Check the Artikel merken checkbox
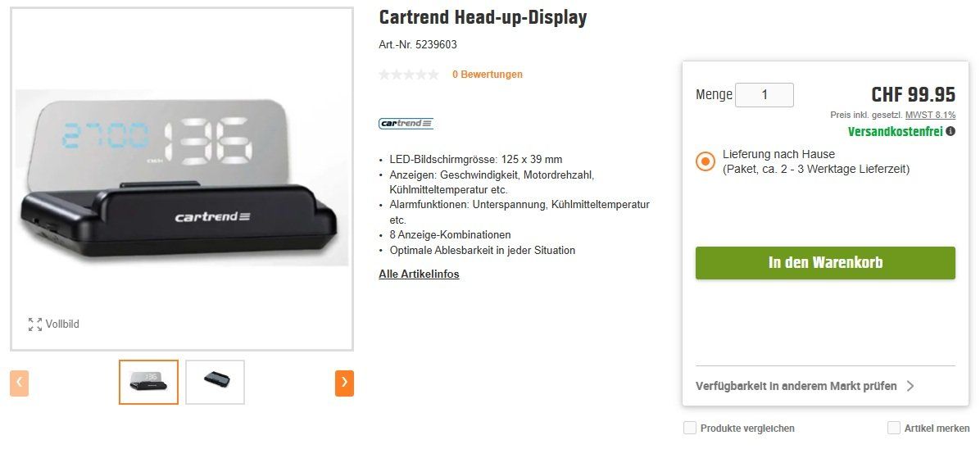This screenshot has width=980, height=449. 894,428
